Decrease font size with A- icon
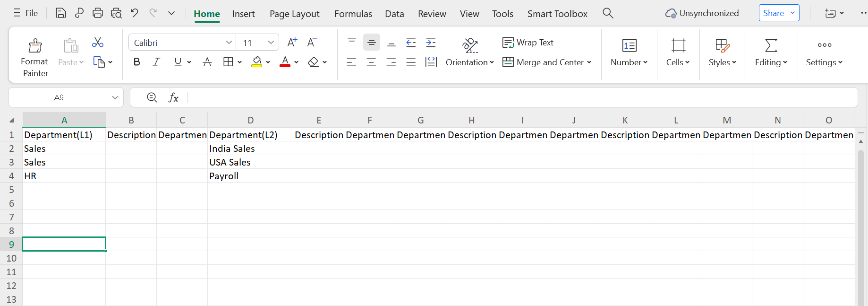Viewport: 868px width, 306px height. [312, 42]
